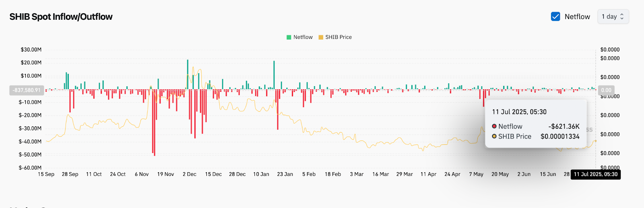Image resolution: width=644 pixels, height=208 pixels.
Task: Click the yellow SHIB Price dot in tooltip
Action: [494, 136]
